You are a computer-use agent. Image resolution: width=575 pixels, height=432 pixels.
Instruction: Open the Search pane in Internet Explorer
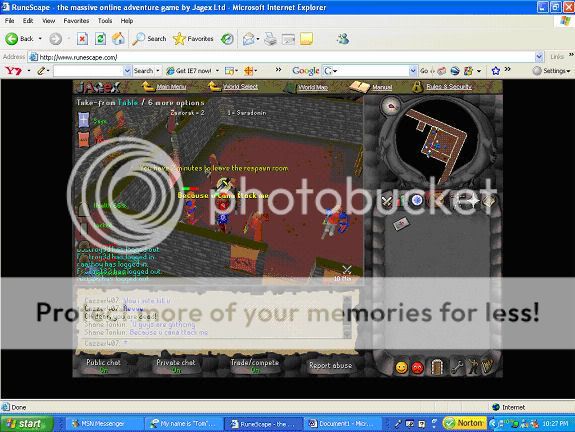pyautogui.click(x=149, y=39)
